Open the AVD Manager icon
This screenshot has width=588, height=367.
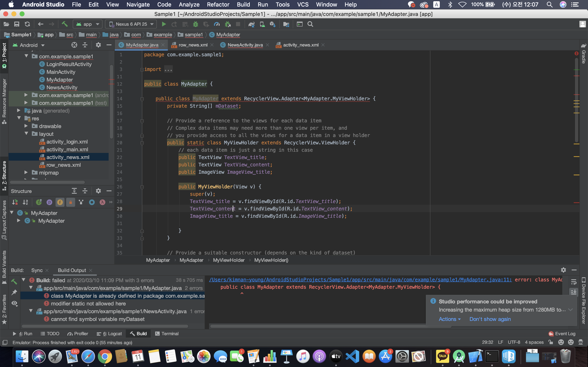tap(262, 24)
